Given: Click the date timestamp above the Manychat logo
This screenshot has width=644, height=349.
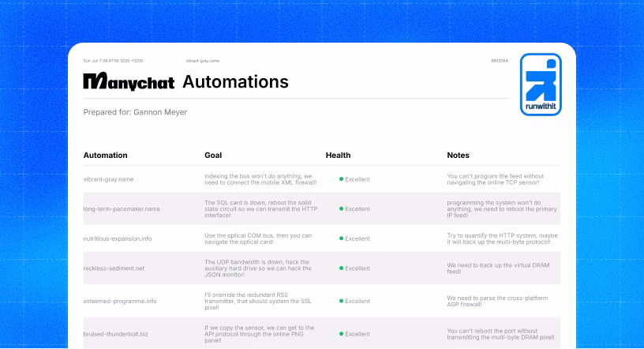Looking at the screenshot, I should [113, 61].
